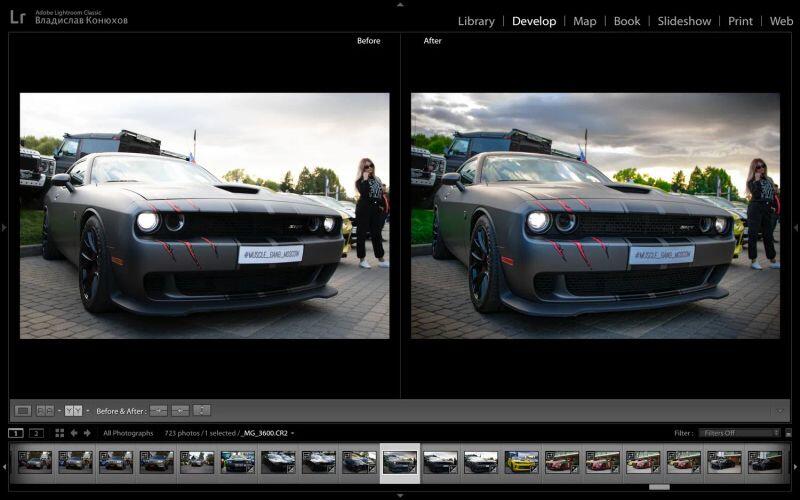Expand Before/After layout options arrow

(x=88, y=411)
